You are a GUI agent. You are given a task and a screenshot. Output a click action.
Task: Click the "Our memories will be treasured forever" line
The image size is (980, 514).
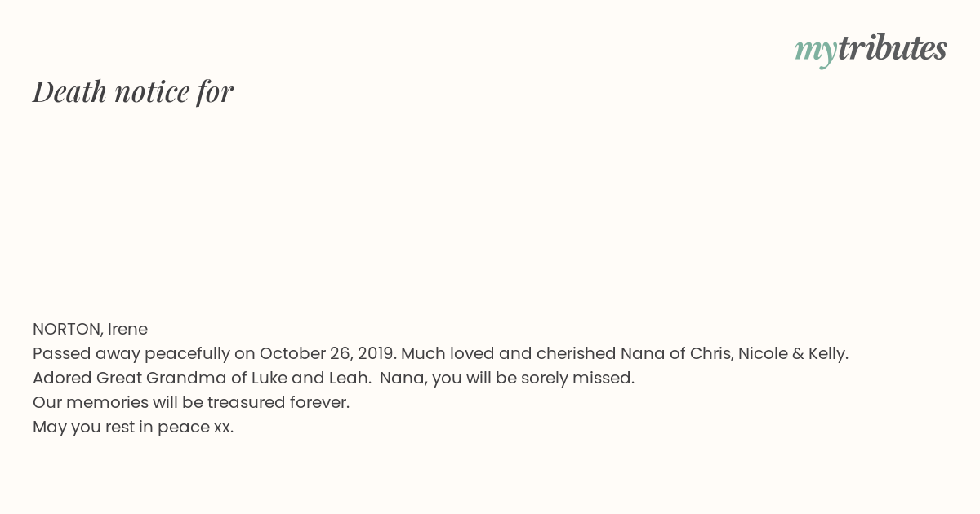tap(191, 403)
